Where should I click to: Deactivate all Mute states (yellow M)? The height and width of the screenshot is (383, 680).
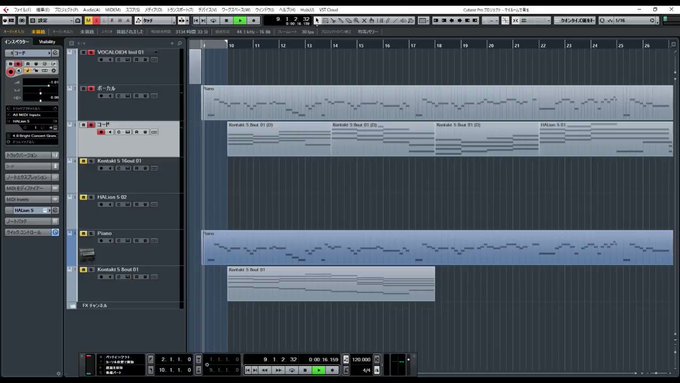(89, 20)
